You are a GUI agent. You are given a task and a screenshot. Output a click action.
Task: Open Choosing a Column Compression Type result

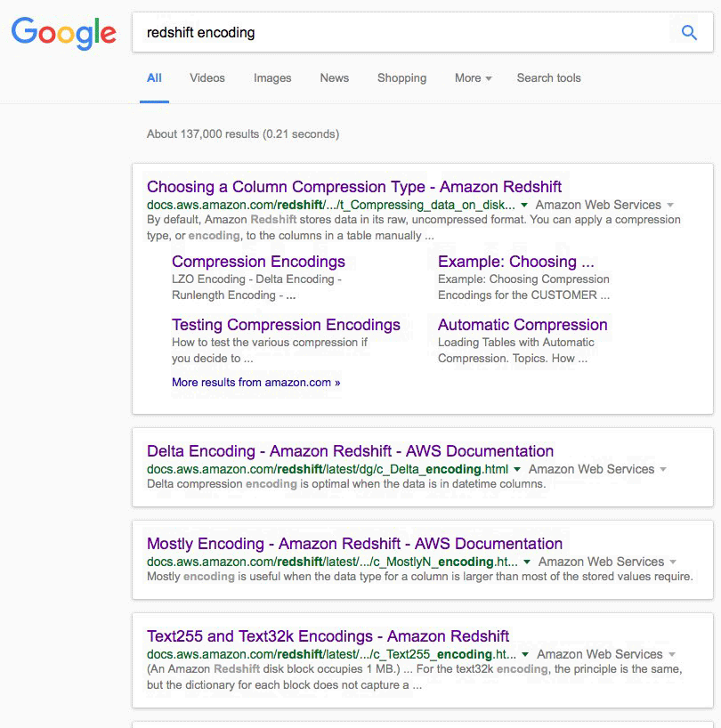pyautogui.click(x=354, y=187)
